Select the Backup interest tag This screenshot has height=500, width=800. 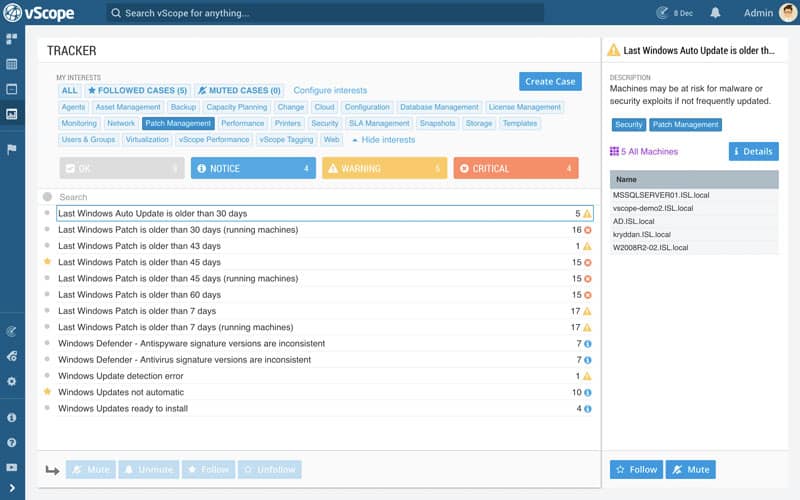click(x=183, y=107)
